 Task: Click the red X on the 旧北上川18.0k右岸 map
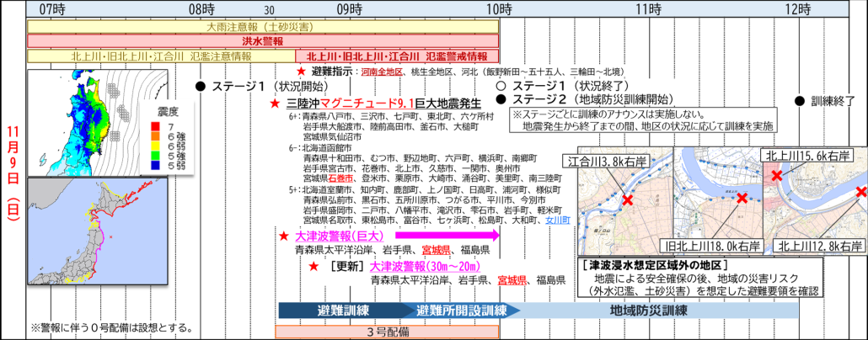pos(742,199)
